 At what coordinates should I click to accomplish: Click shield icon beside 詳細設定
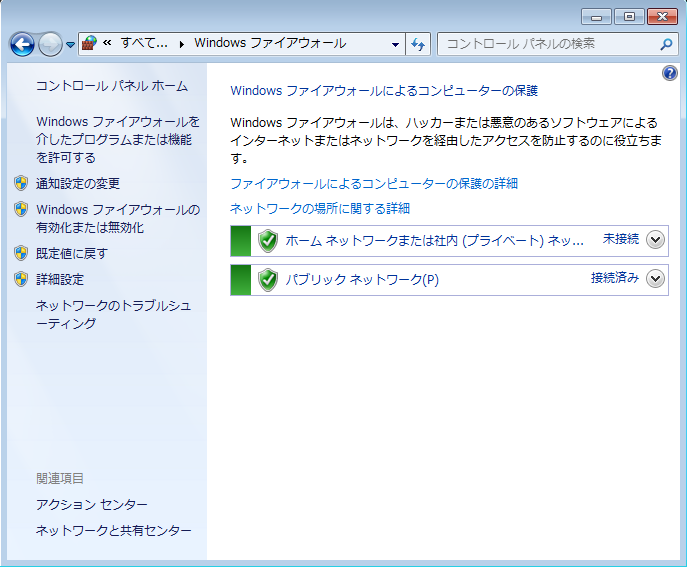[x=21, y=279]
